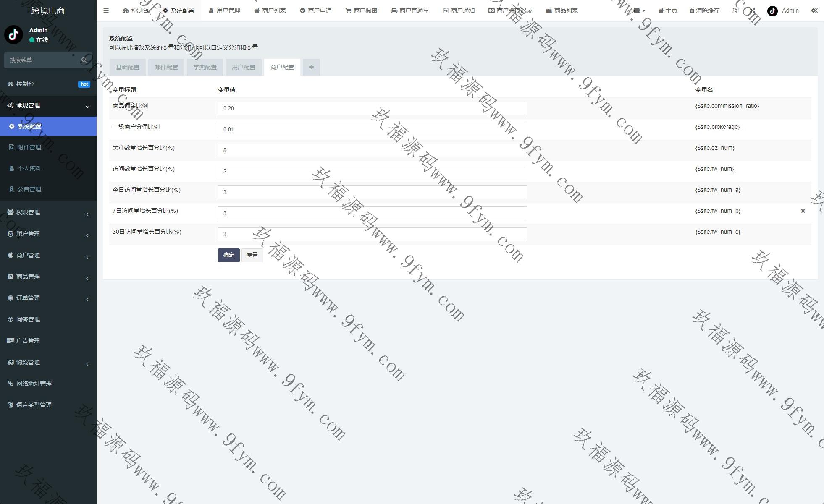Click the fullscreen toggle icon
This screenshot has width=824, height=504.
[752, 10]
